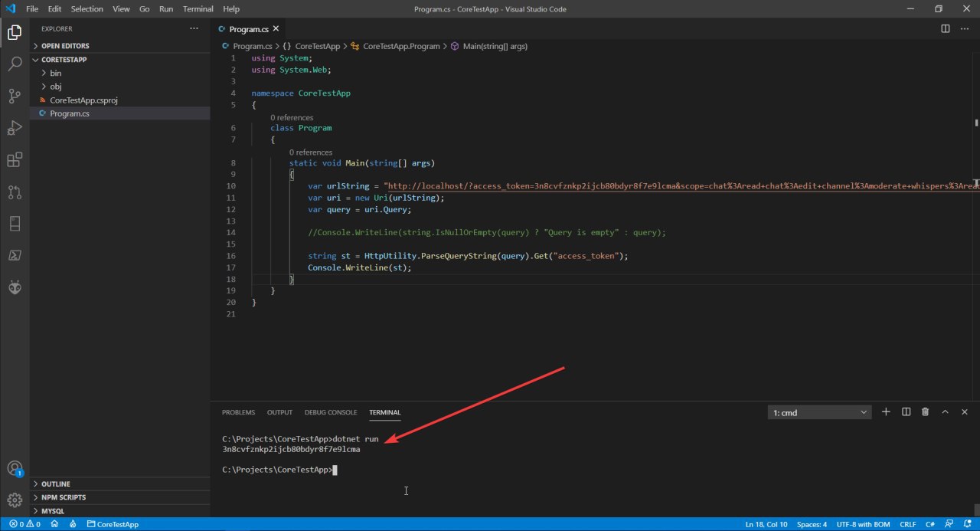The height and width of the screenshot is (531, 980).
Task: Open CoreTestApp.csproj in explorer
Action: pos(120,100)
